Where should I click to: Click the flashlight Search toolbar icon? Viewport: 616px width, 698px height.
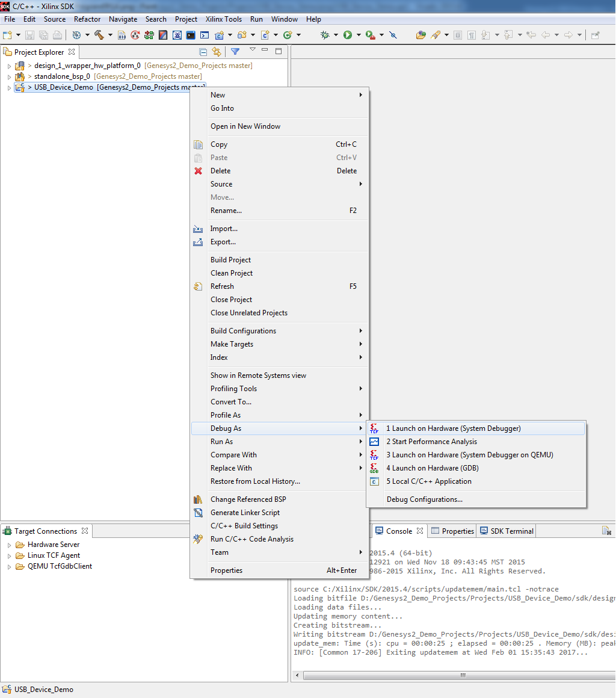coord(436,35)
